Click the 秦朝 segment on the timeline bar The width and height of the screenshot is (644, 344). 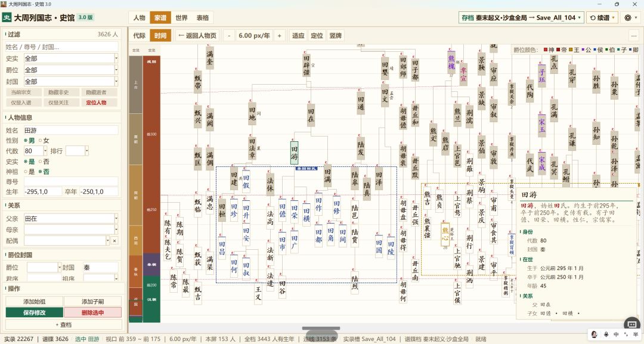(x=151, y=265)
